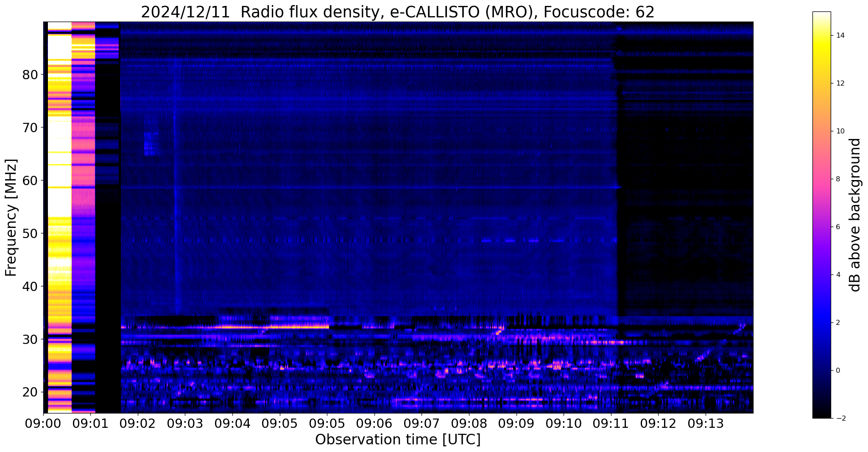Screen dimensions: 868x452
Task: Click the colorbar tick label 2
Action: point(837,323)
